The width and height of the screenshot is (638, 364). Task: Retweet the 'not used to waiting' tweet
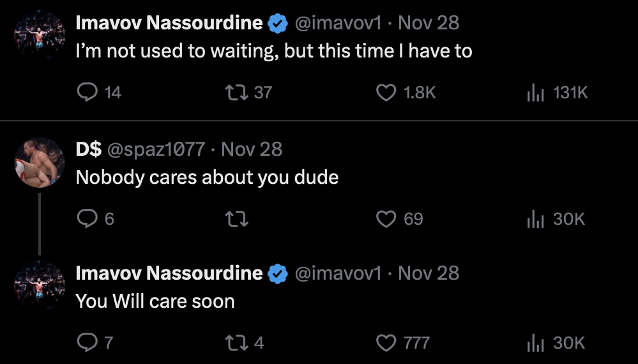(x=238, y=93)
